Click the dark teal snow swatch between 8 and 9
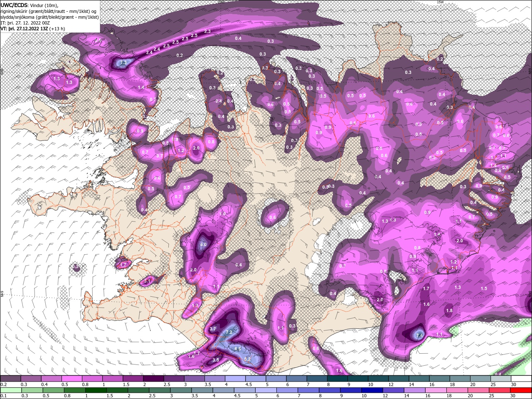The width and height of the screenshot is (532, 399). [337, 379]
